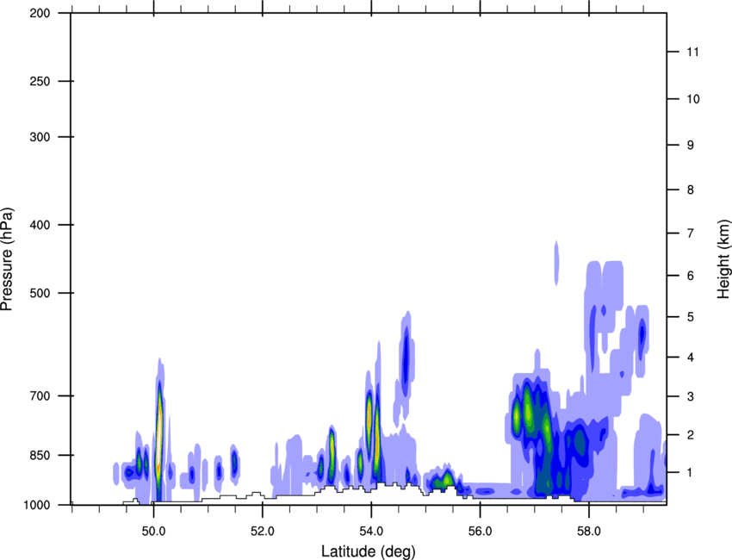Click the 250 pressure tick label
Screen dimensions: 732x560
pos(40,81)
